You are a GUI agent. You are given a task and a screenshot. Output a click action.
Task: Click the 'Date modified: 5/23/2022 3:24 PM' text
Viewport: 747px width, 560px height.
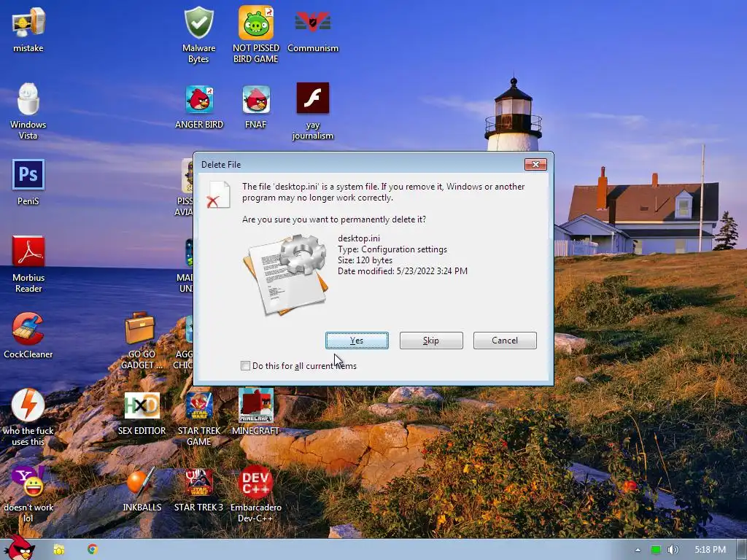click(403, 271)
